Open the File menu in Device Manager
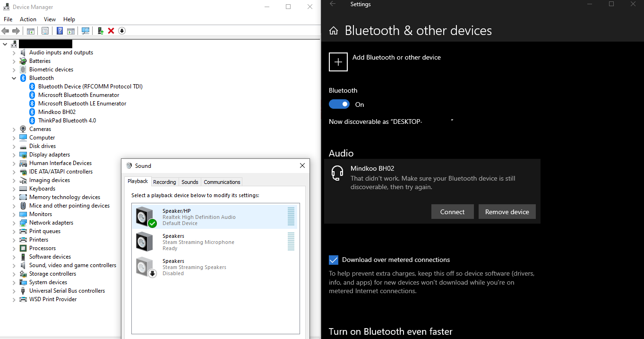 tap(8, 19)
